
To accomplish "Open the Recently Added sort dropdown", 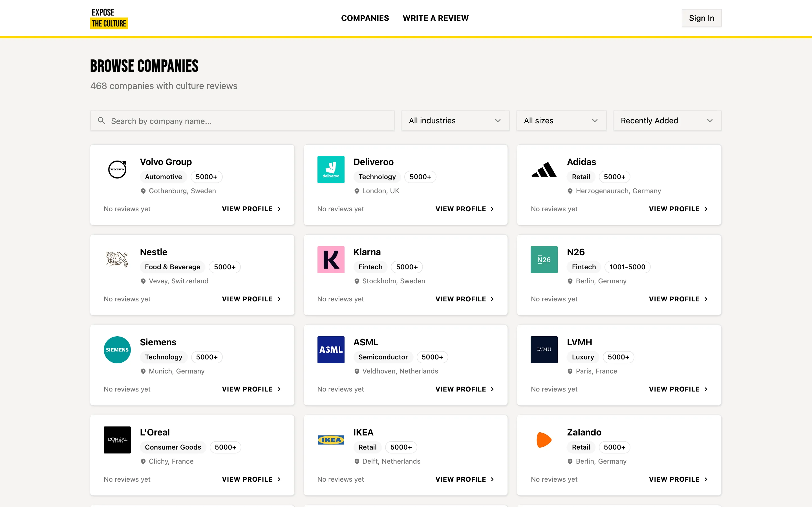I will (667, 121).
